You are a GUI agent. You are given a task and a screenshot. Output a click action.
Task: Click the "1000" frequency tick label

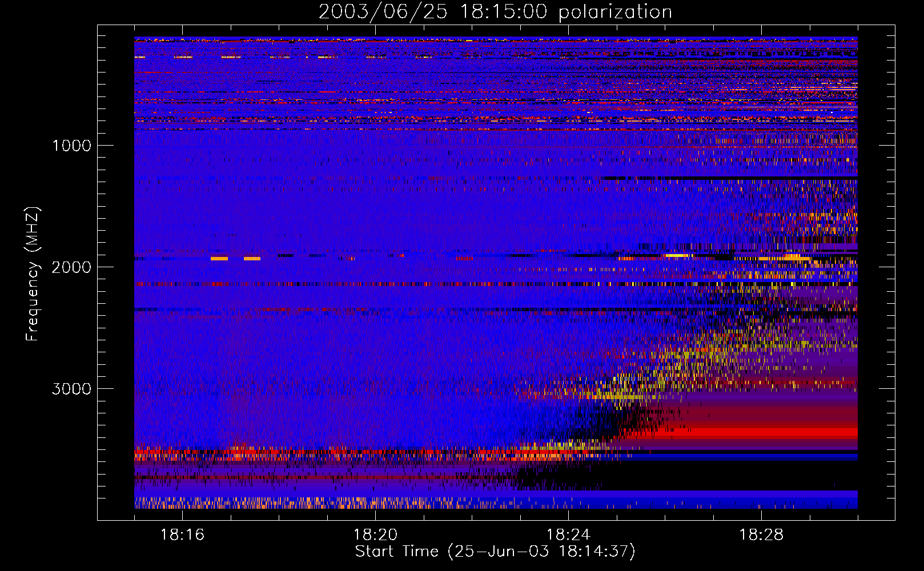click(71, 146)
